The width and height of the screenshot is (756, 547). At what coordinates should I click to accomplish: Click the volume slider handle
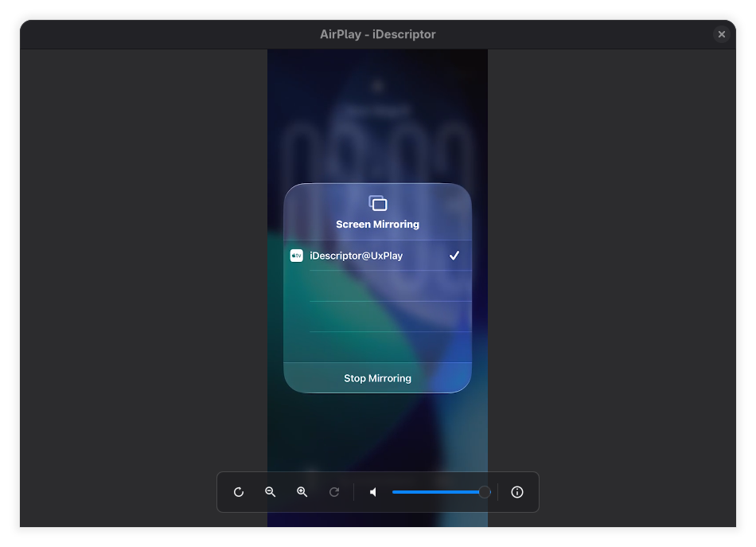point(485,492)
